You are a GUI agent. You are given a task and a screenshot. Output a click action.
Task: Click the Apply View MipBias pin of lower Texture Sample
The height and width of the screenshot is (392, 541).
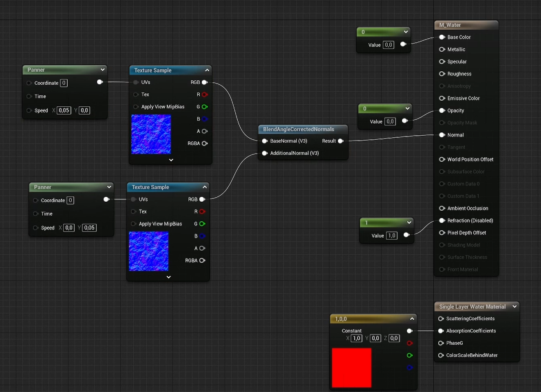(x=134, y=224)
